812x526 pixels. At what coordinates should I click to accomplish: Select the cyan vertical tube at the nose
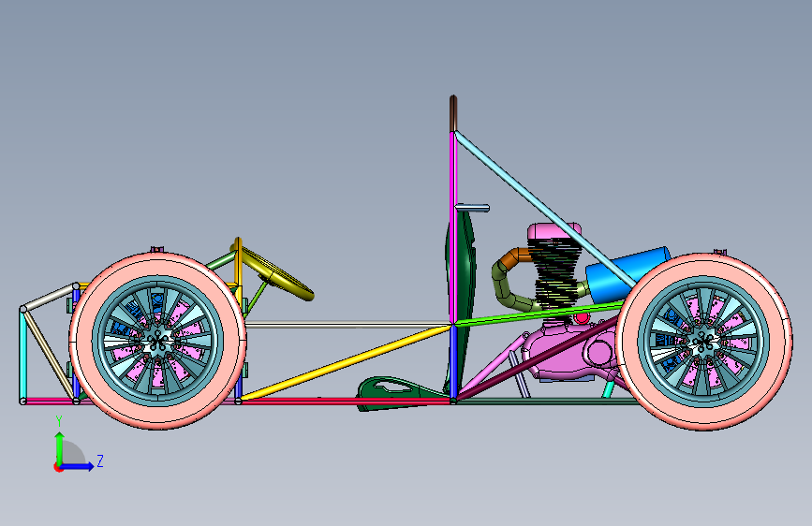click(22, 357)
